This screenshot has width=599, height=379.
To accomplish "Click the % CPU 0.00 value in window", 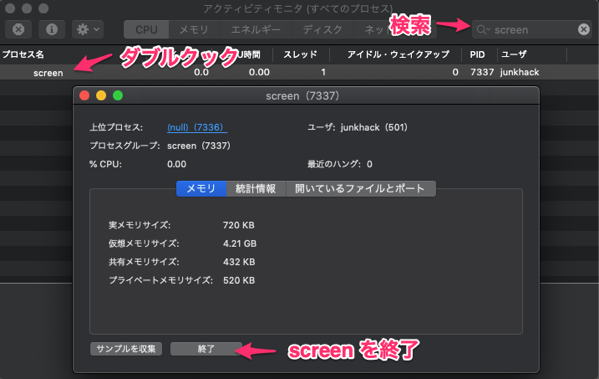I will (x=176, y=164).
